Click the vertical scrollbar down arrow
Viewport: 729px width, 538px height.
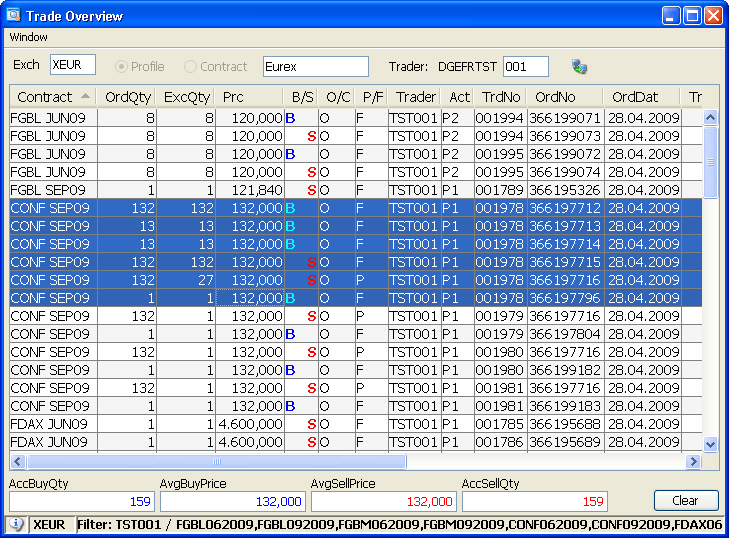click(x=711, y=444)
